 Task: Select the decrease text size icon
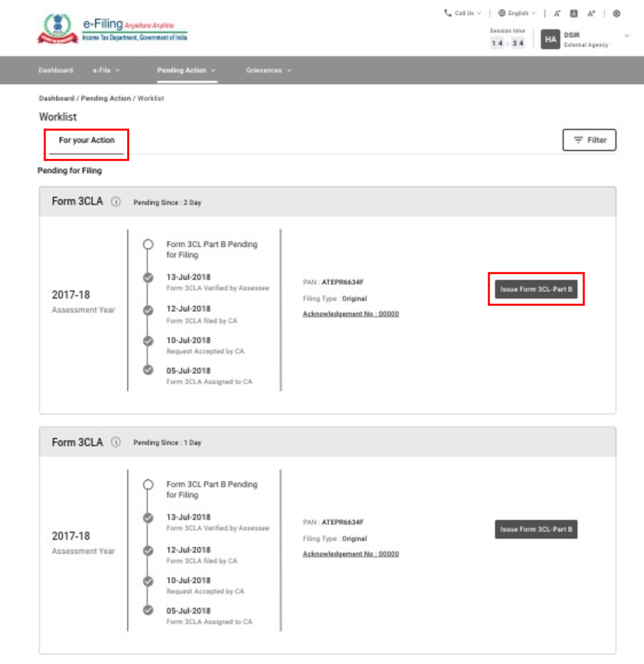point(557,13)
